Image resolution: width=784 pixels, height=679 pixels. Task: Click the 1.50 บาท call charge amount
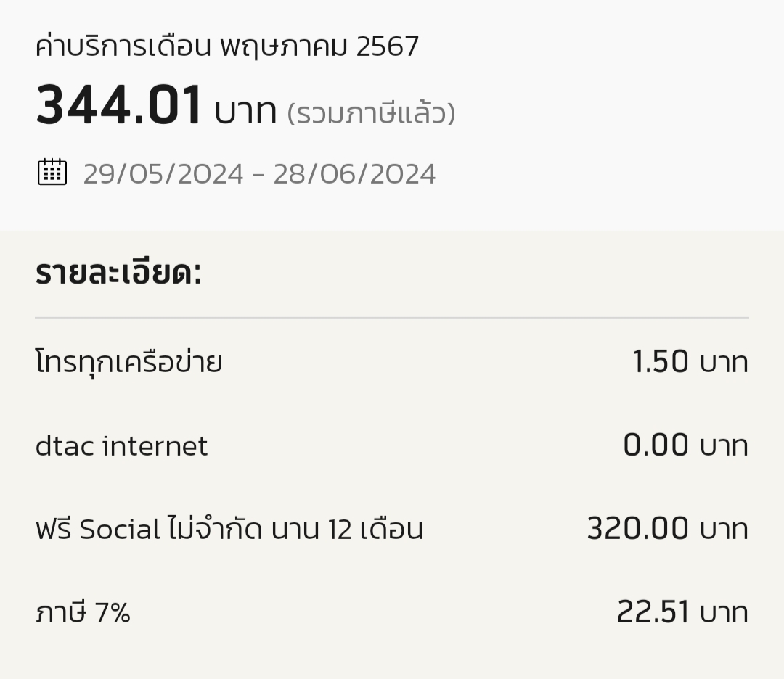[690, 361]
